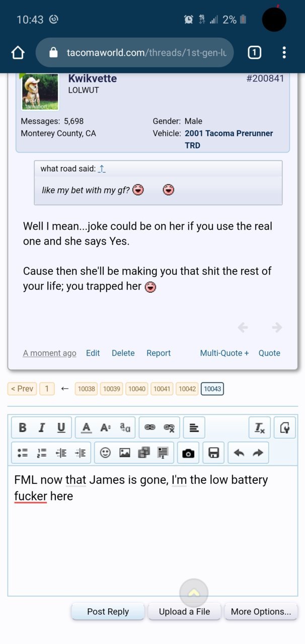The width and height of the screenshot is (305, 644).
Task: Remove formatting with Tx icon
Action: pos(260,428)
